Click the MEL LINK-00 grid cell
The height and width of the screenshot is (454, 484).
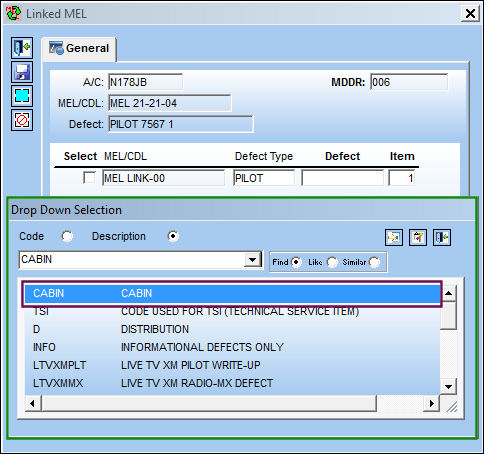coord(163,178)
